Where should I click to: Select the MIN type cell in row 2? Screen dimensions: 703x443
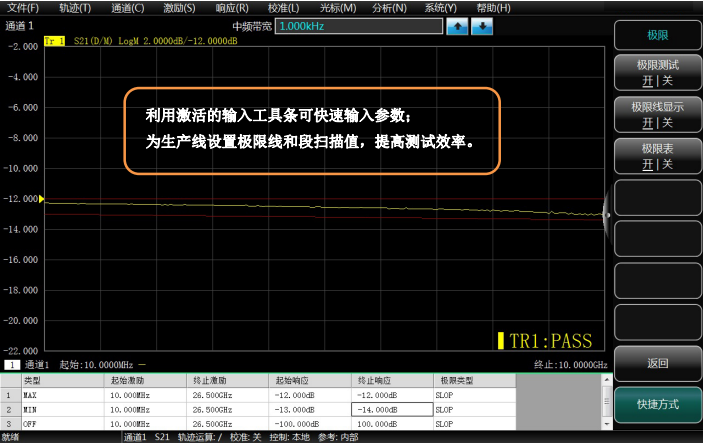point(63,410)
